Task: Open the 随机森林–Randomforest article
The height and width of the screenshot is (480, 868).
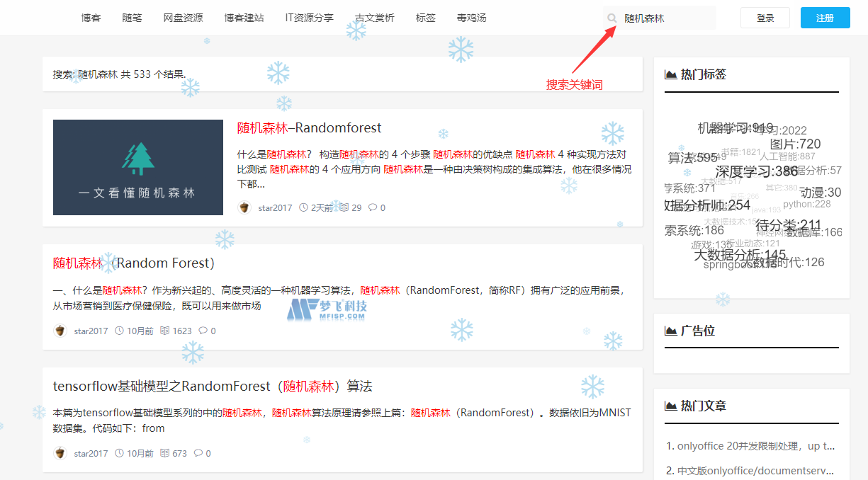Action: (x=309, y=128)
